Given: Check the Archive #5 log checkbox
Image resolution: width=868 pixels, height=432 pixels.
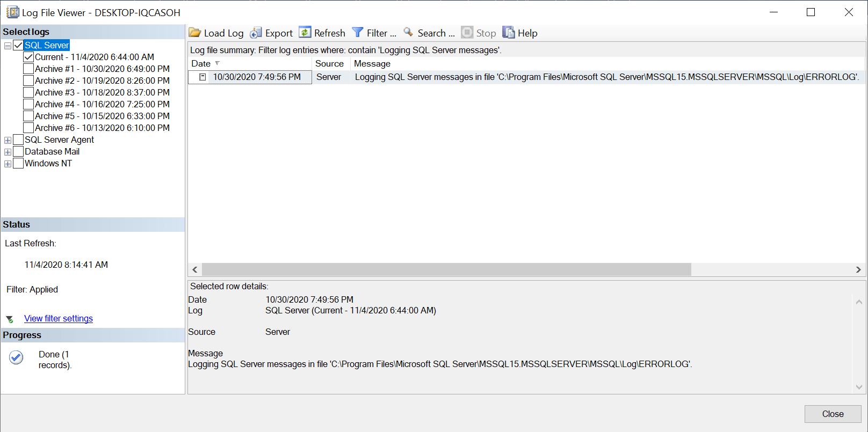Looking at the screenshot, I should (x=28, y=116).
